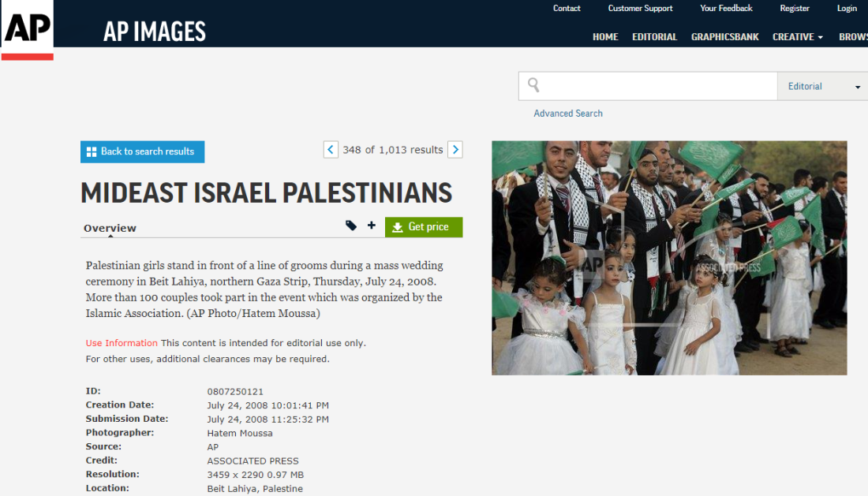Open the GRAPHICSBANK navigation item

pyautogui.click(x=724, y=37)
